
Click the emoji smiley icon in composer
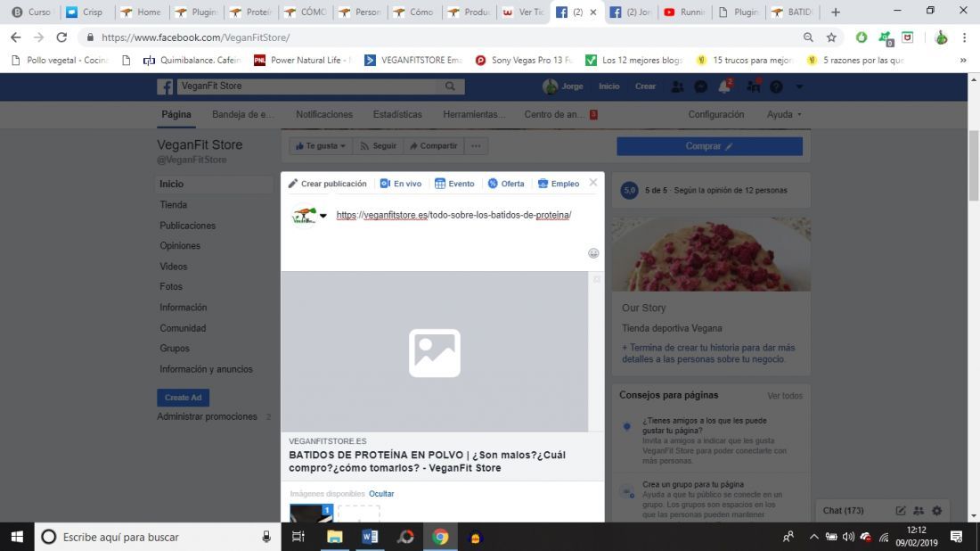tap(593, 253)
